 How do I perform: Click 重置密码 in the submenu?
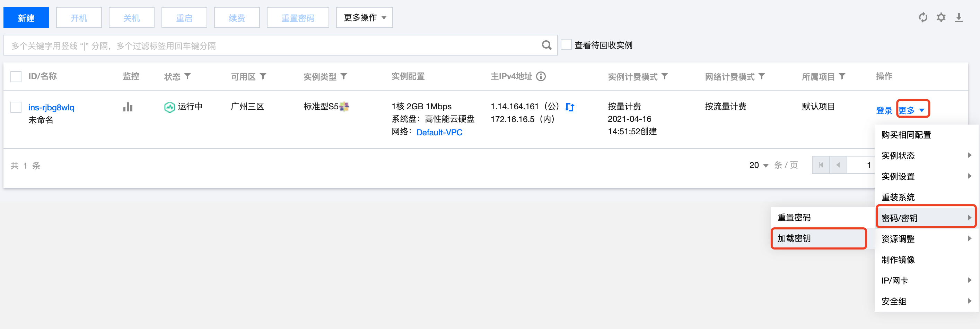822,218
